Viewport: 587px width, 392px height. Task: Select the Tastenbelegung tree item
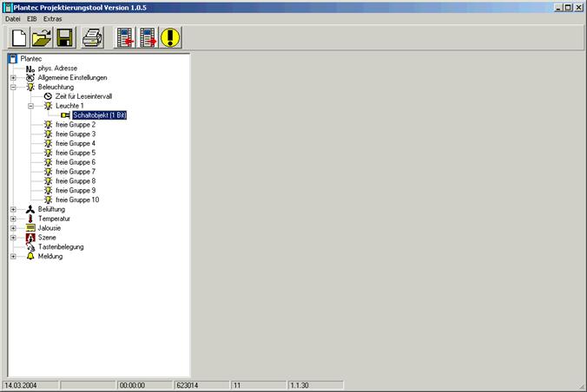60,247
